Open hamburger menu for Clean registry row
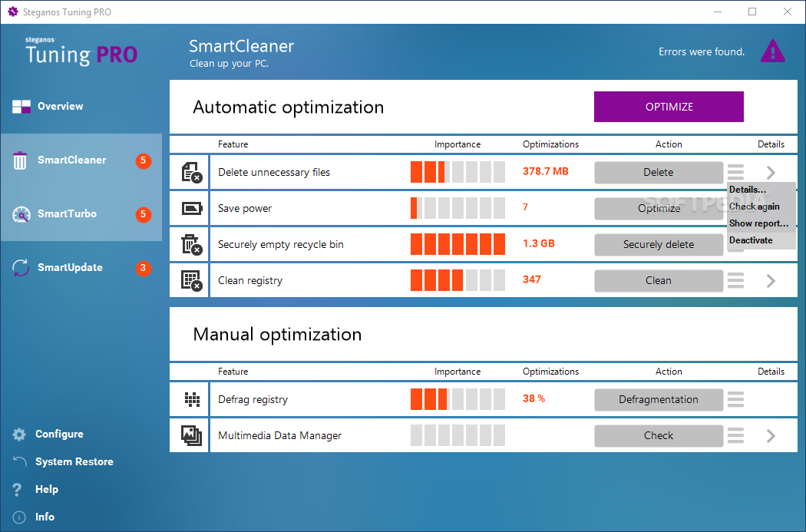 (x=735, y=281)
